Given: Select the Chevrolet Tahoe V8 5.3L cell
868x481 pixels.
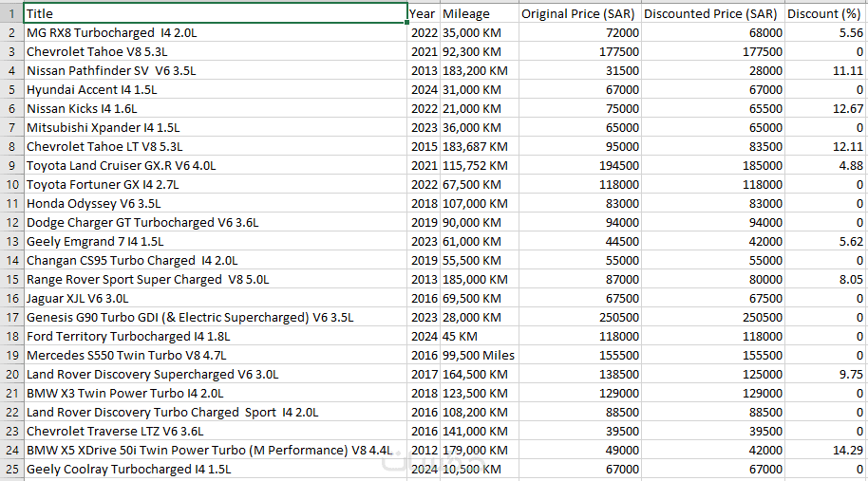Looking at the screenshot, I should (216, 52).
